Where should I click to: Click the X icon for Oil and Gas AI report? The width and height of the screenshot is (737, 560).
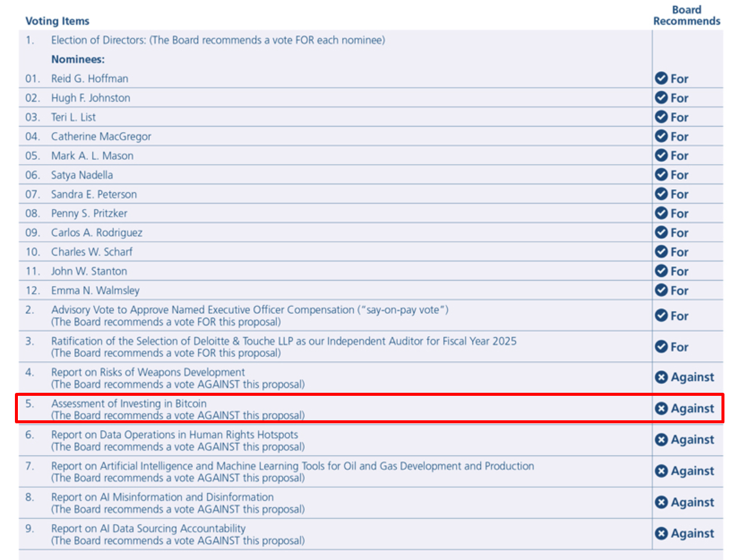click(661, 471)
